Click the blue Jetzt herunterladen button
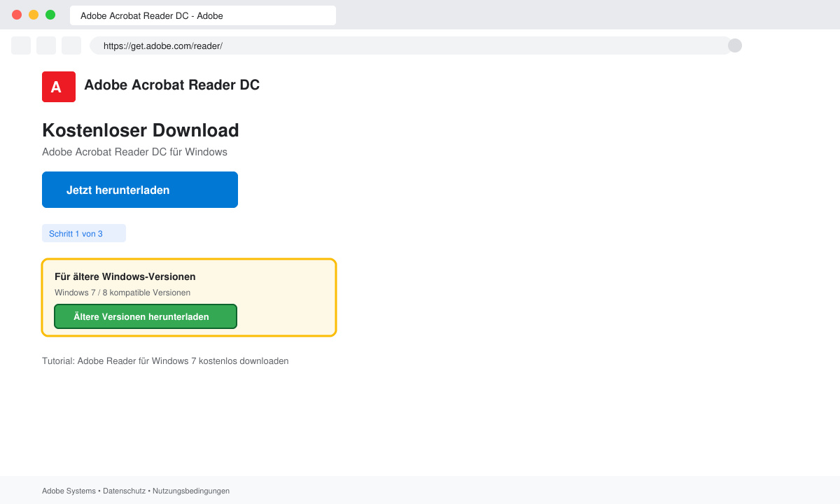 pos(140,190)
